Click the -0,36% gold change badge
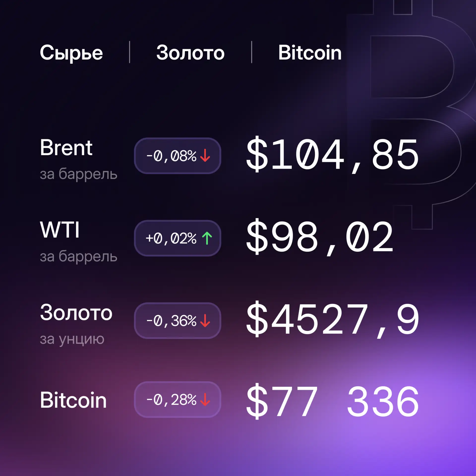Screen dimensions: 476x476 click(x=178, y=321)
